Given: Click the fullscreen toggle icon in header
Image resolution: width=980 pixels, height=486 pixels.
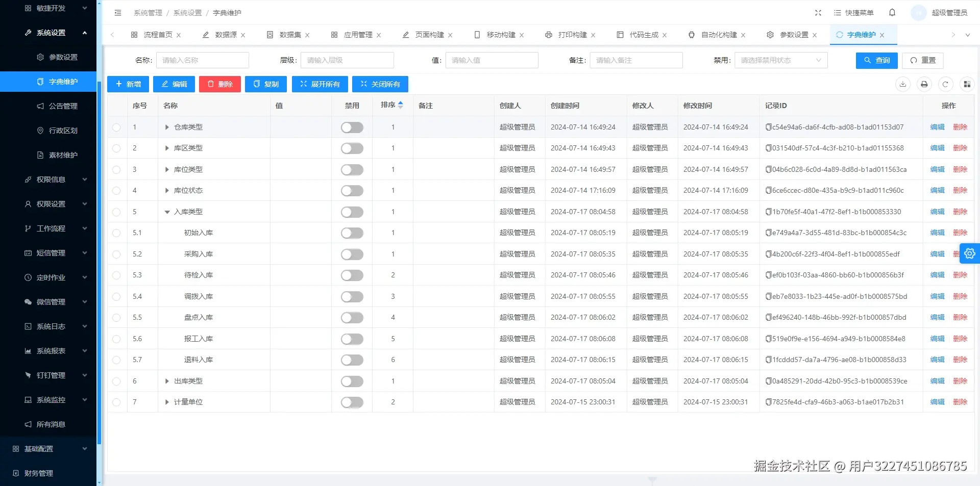Looking at the screenshot, I should (818, 13).
